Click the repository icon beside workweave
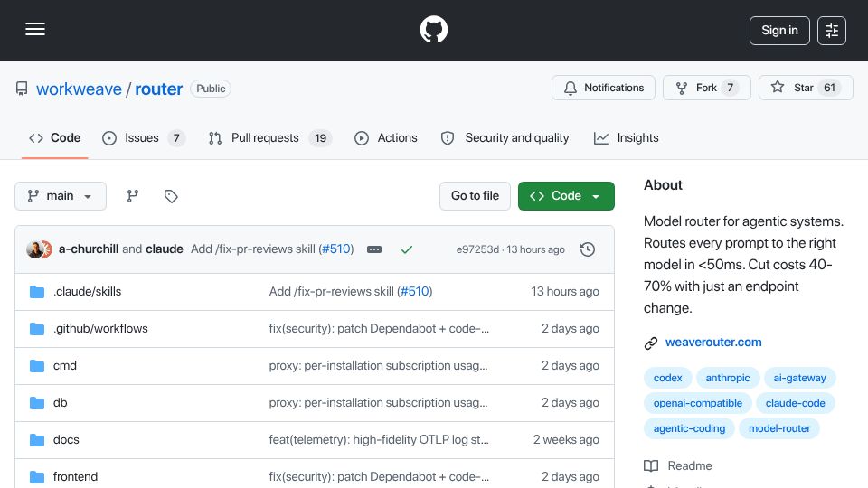The height and width of the screenshot is (488, 868). (22, 89)
